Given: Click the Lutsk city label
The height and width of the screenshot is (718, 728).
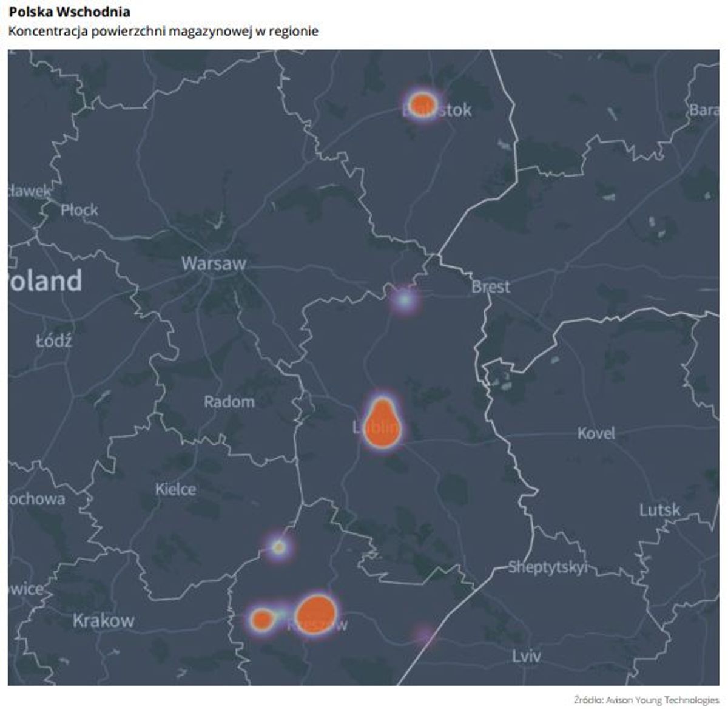Looking at the screenshot, I should (x=659, y=510).
